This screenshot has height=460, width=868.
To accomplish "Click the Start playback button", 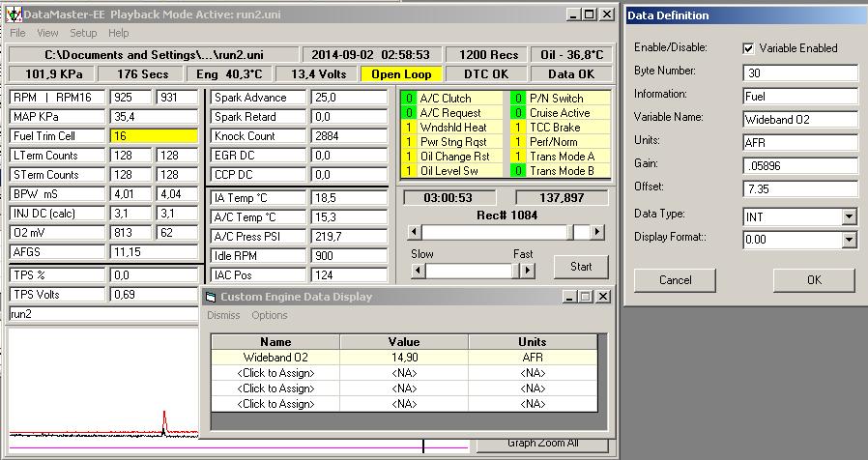I will tap(581, 267).
